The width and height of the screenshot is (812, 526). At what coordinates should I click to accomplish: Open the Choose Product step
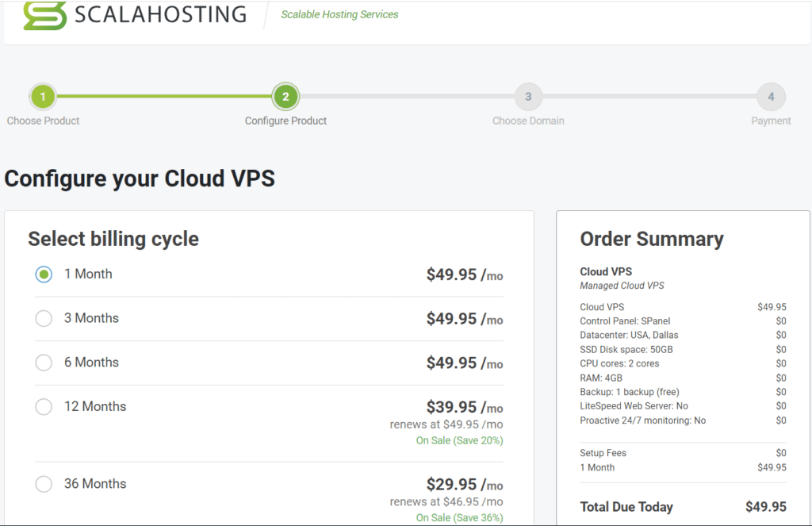(x=43, y=121)
